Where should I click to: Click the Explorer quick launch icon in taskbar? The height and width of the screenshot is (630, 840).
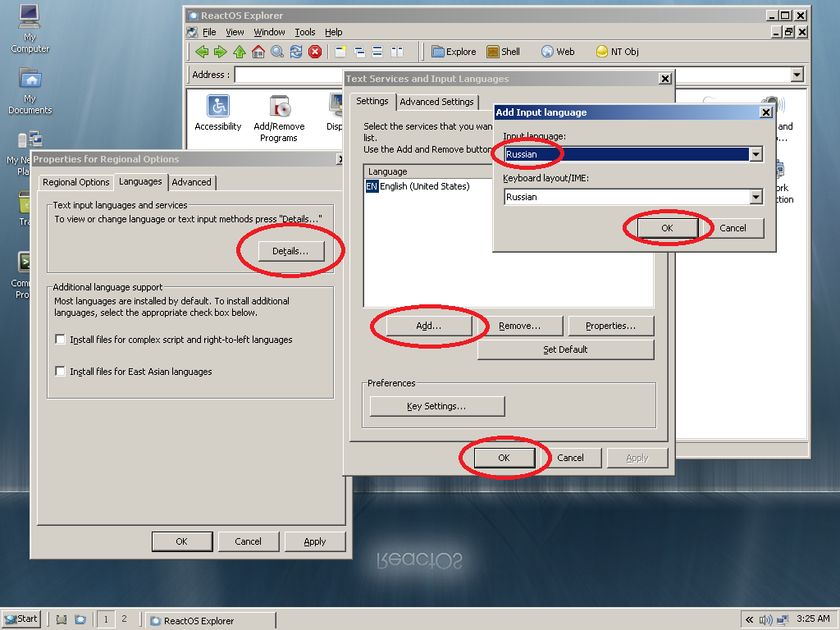[80, 620]
